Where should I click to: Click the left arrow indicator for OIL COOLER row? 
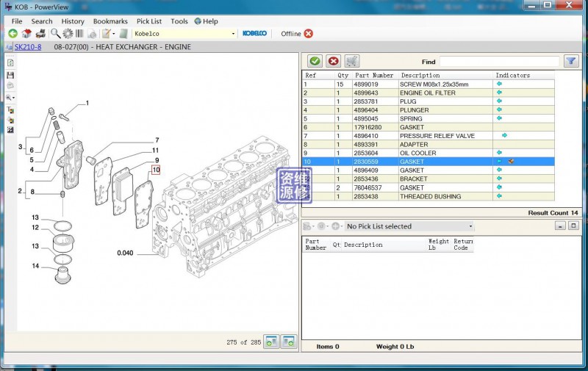point(499,153)
